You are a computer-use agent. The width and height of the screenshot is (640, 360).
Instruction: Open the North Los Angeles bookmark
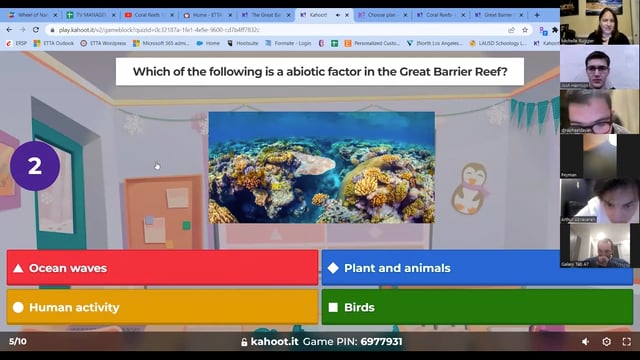click(x=435, y=43)
